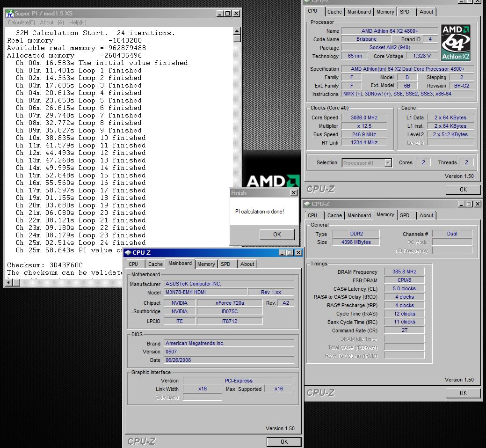This screenshot has height=448, width=486.
Task: Select SPD tab in Mainboard CPU-Z window
Action: (x=225, y=264)
